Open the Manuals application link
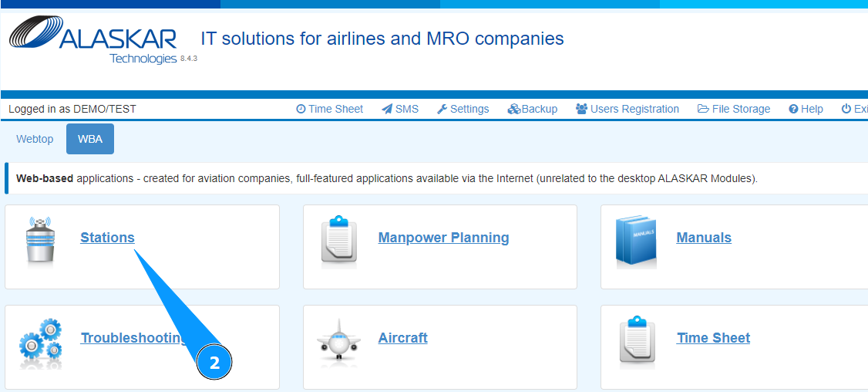868x392 pixels. coord(703,238)
